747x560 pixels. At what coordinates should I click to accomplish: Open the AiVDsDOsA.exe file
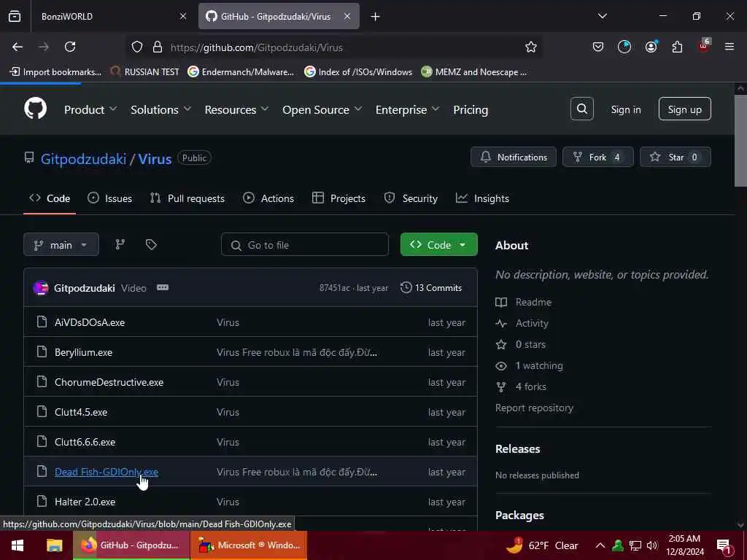(x=90, y=322)
